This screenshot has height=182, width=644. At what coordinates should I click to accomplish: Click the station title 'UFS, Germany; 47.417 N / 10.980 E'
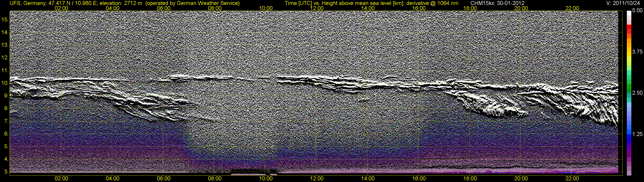point(54,3)
